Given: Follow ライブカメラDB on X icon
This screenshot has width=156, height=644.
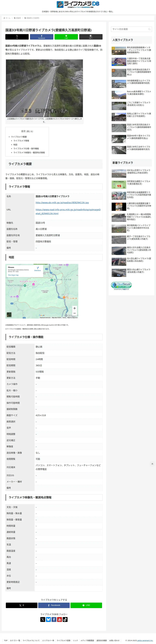Looking at the screenshot, I should click(43, 619).
